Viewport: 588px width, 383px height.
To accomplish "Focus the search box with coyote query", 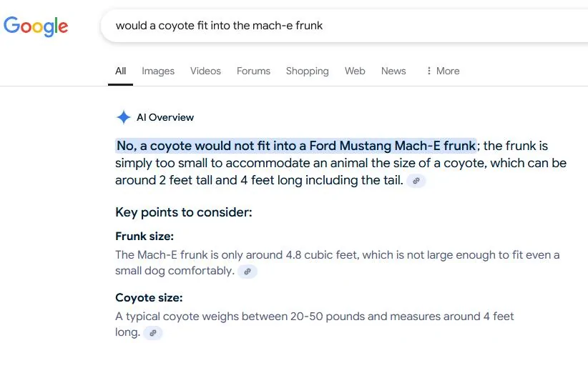I will (344, 26).
